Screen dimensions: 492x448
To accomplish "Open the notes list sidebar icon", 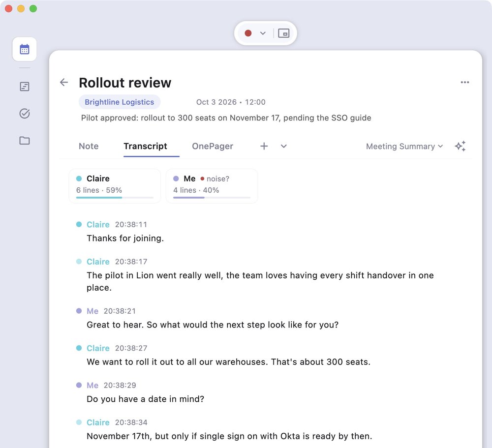I will 25,86.
